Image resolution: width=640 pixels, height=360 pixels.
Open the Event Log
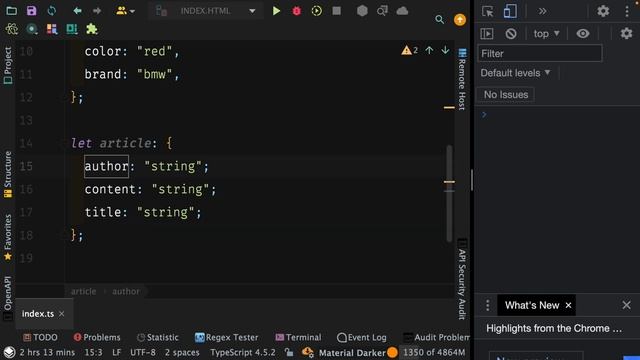(362, 338)
